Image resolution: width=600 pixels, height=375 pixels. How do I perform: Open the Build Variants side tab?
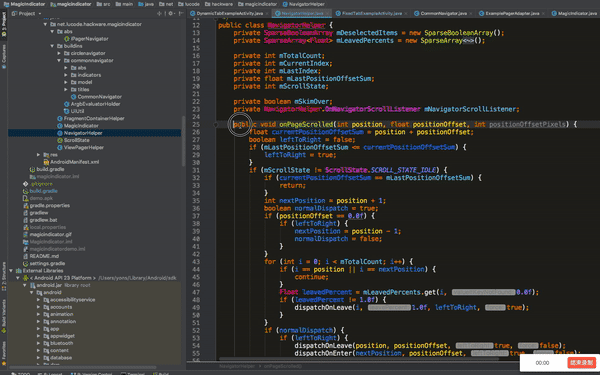4,316
